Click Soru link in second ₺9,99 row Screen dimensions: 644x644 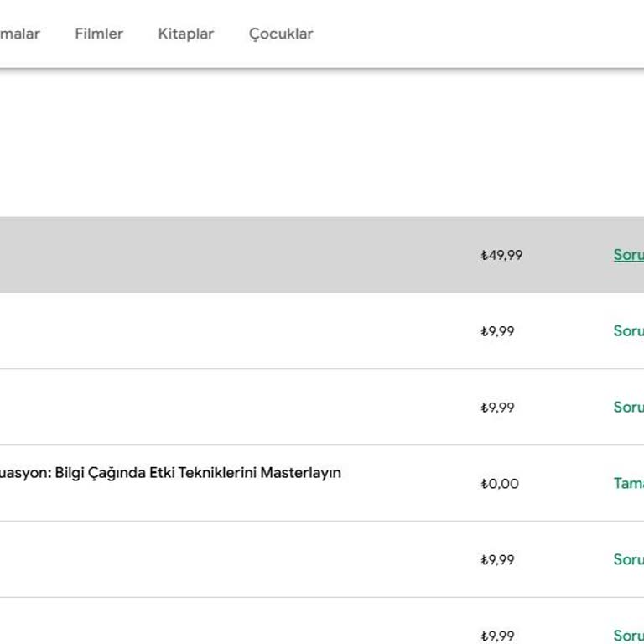pyautogui.click(x=628, y=408)
